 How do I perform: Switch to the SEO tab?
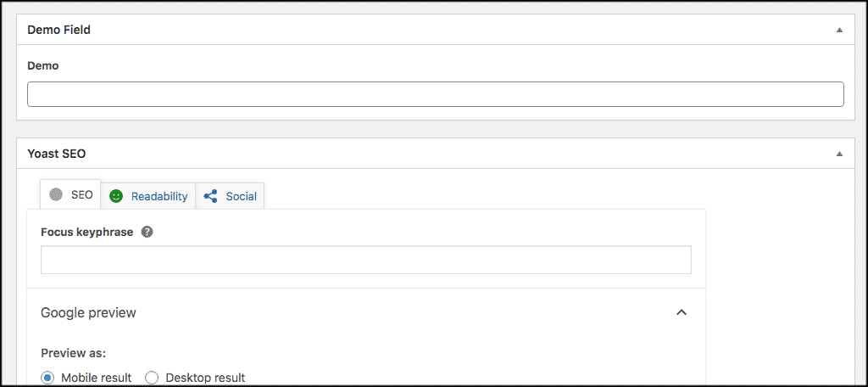(70, 194)
